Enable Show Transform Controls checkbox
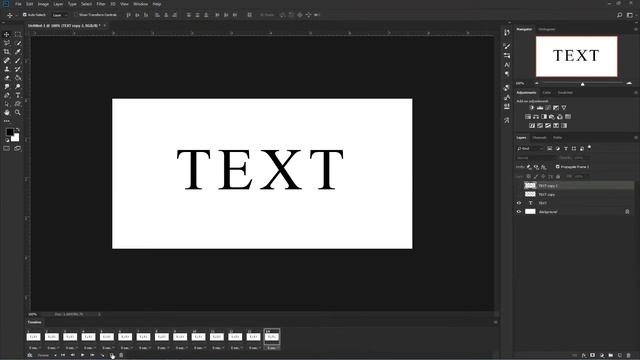The height and width of the screenshot is (360, 640). click(x=76, y=15)
